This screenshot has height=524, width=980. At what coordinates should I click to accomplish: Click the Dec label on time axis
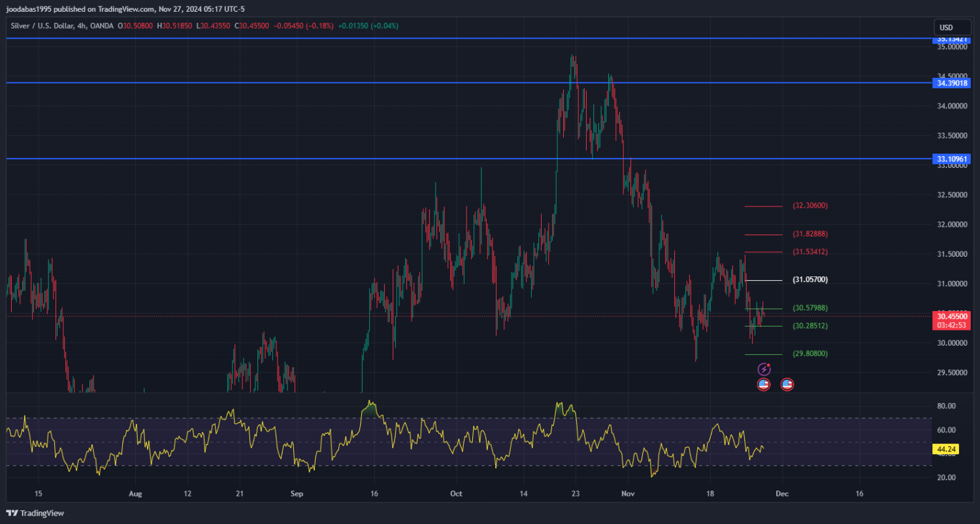[782, 494]
